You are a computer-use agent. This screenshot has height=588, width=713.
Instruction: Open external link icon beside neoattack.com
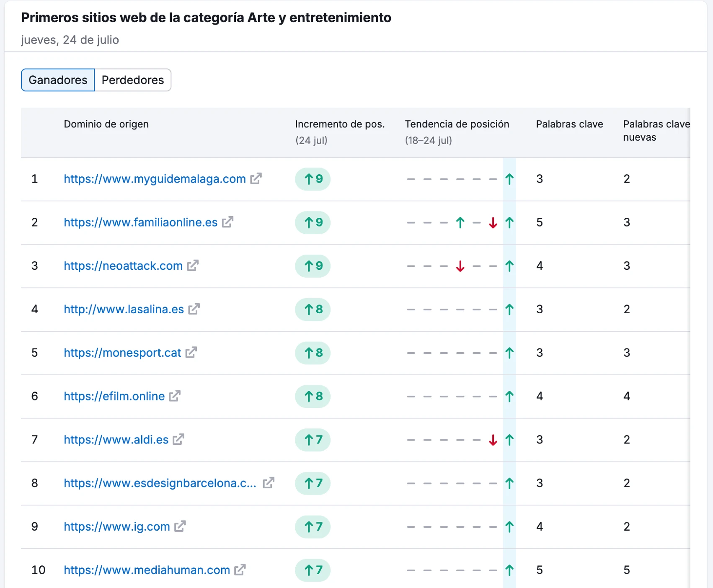pyautogui.click(x=193, y=266)
